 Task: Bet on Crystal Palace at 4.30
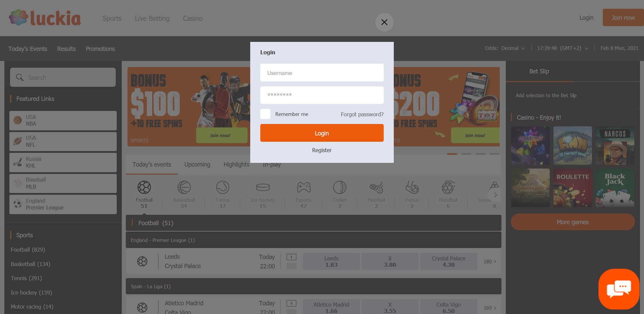448,261
